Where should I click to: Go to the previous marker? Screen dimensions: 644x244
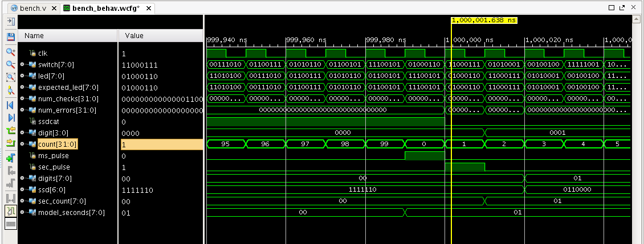click(11, 171)
